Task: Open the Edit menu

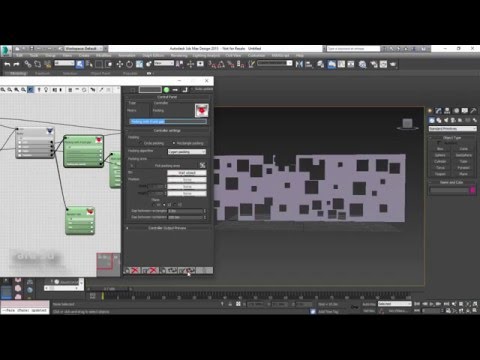Action: coord(20,55)
